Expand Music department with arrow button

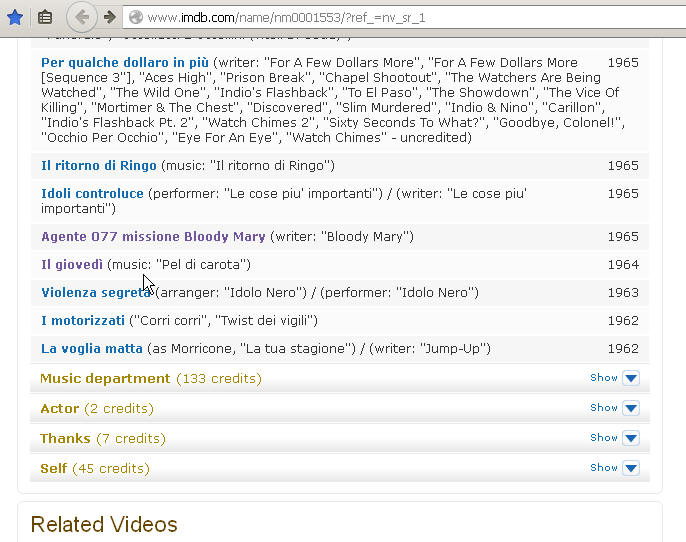click(631, 378)
